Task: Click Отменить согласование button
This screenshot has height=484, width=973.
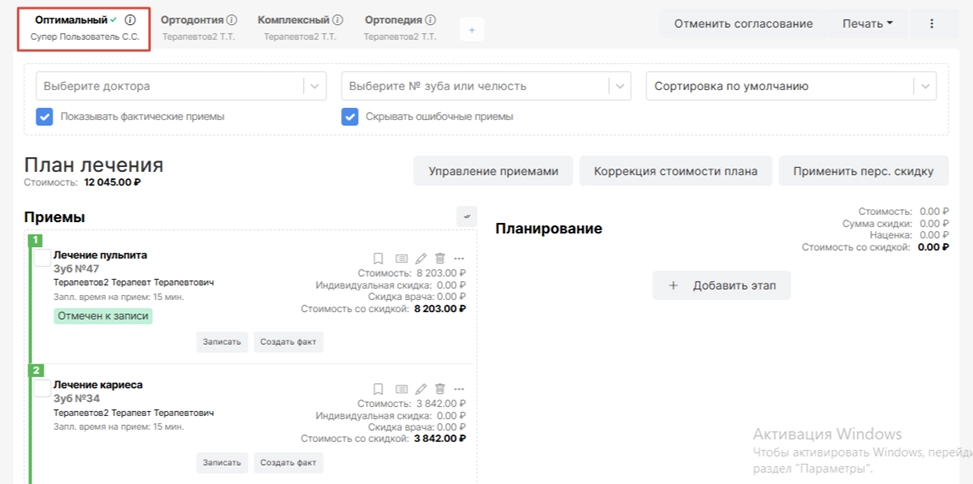Action: 743,23
